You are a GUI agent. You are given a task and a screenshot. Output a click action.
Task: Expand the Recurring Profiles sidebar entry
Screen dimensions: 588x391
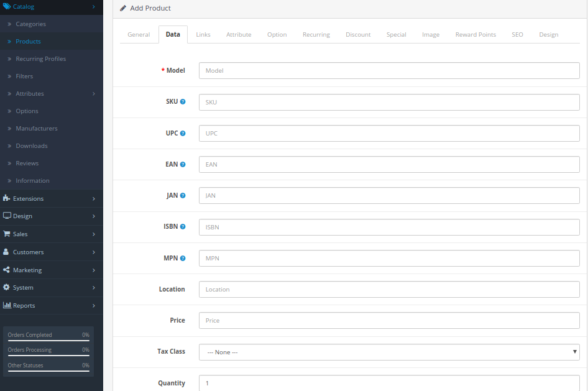(x=42, y=58)
